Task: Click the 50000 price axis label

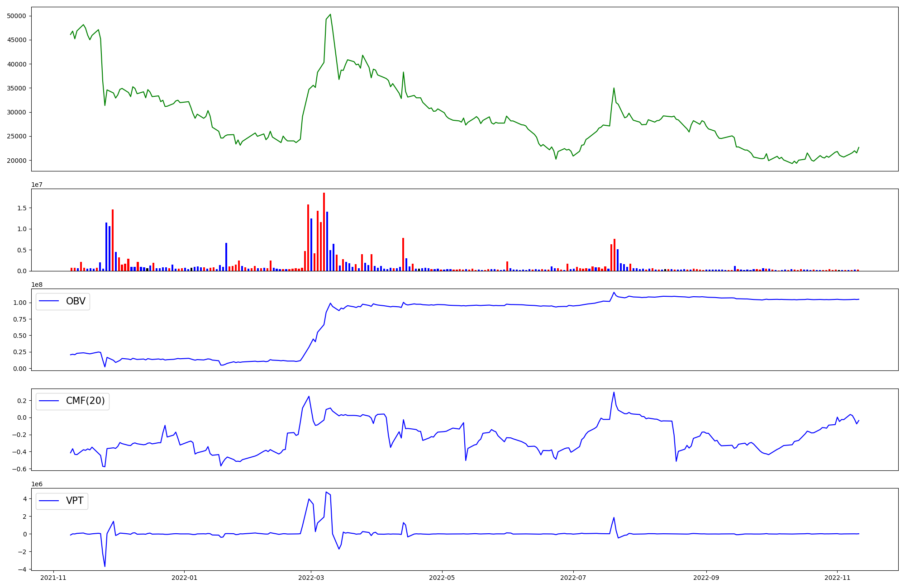Action: point(17,16)
